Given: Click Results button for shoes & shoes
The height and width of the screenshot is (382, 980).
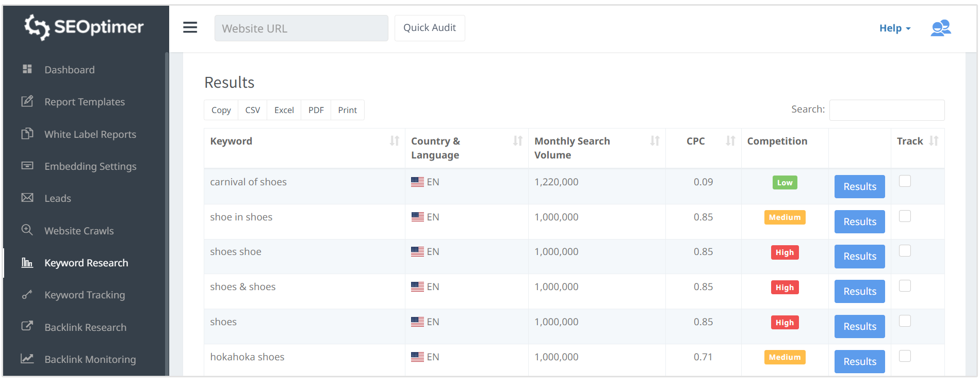Looking at the screenshot, I should (x=859, y=292).
